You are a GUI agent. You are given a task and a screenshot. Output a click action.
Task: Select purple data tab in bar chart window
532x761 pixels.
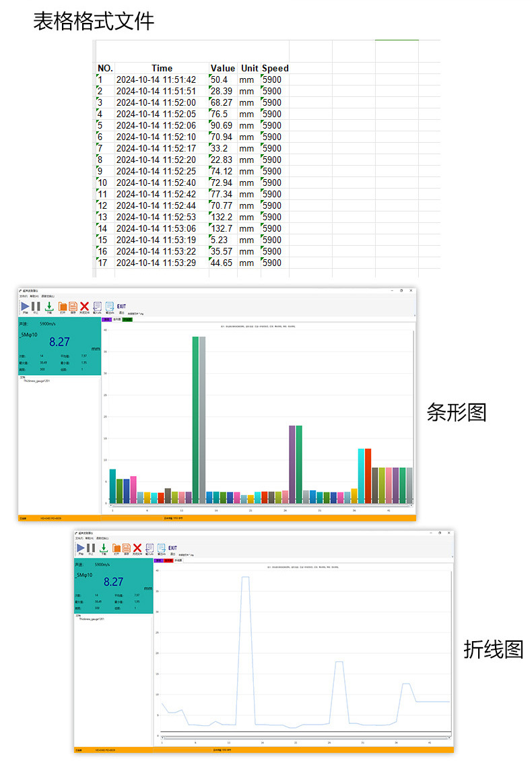(x=107, y=319)
